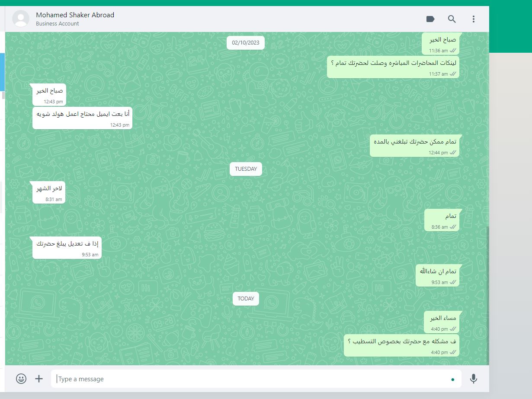The width and height of the screenshot is (532, 399).
Task: Select the outgoing message sent at 12:44 pm
Action: point(414,146)
